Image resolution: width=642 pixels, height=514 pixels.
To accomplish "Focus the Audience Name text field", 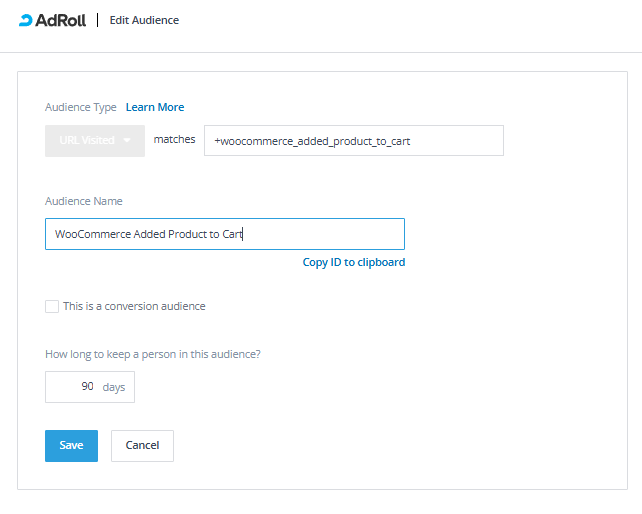I will [x=224, y=234].
